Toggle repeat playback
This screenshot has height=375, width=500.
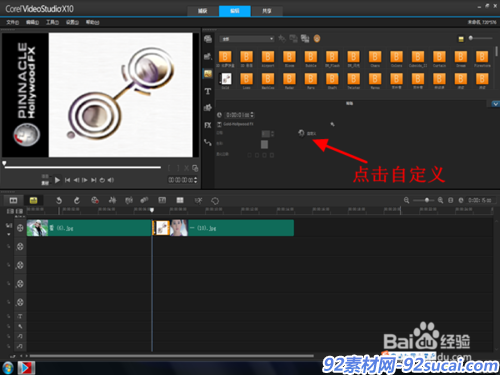click(102, 180)
